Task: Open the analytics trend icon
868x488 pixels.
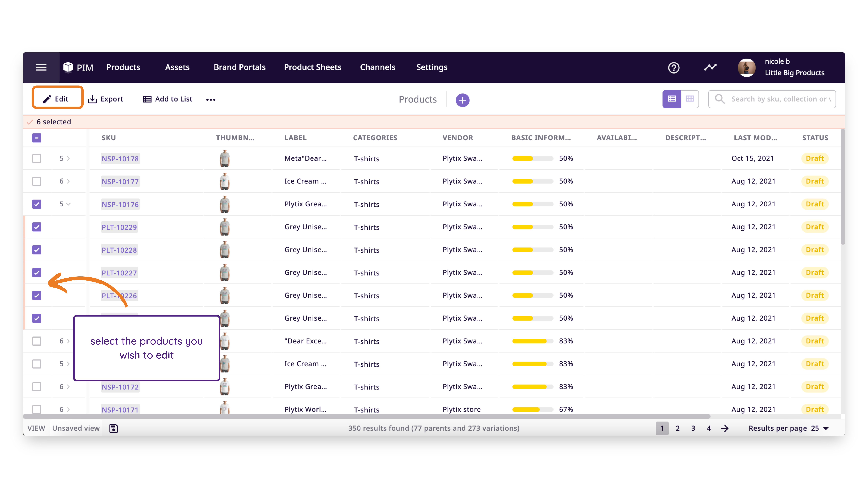Action: [710, 67]
